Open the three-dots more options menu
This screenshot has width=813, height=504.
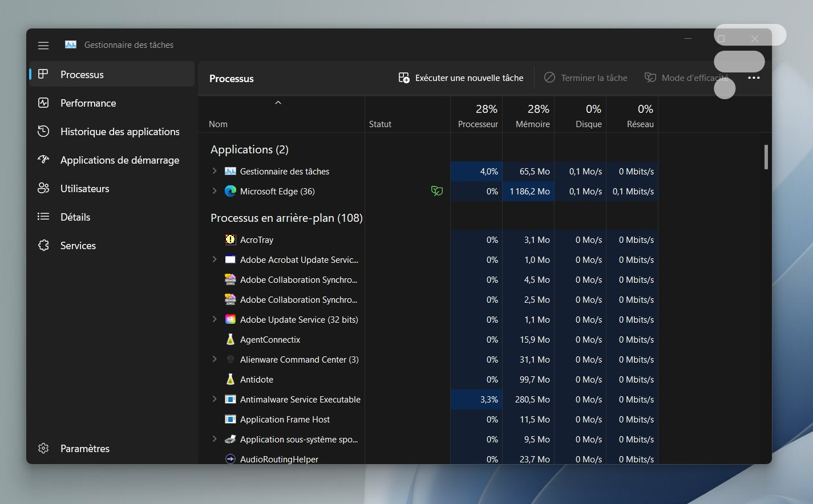click(x=754, y=78)
